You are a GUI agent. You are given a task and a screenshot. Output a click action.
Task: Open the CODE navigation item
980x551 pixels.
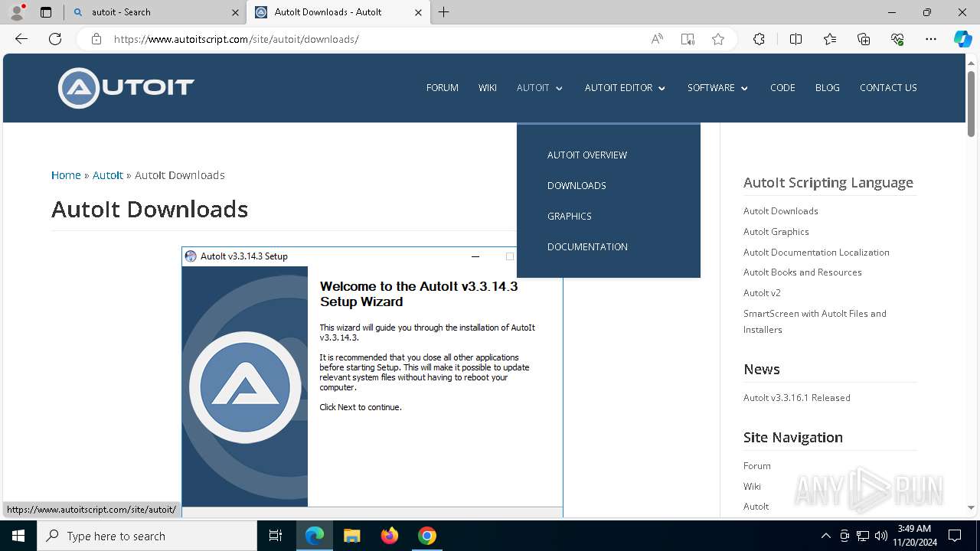click(x=782, y=88)
